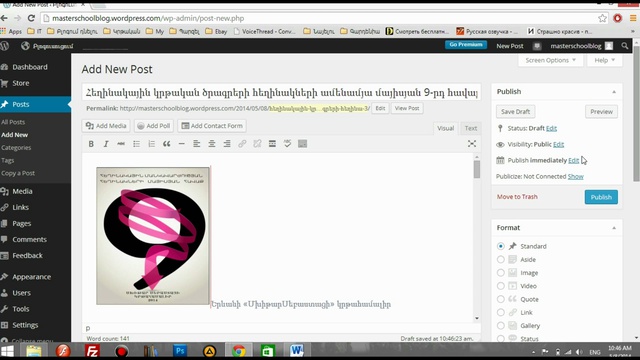
Task: Open Categories submenu item
Action: 16,148
